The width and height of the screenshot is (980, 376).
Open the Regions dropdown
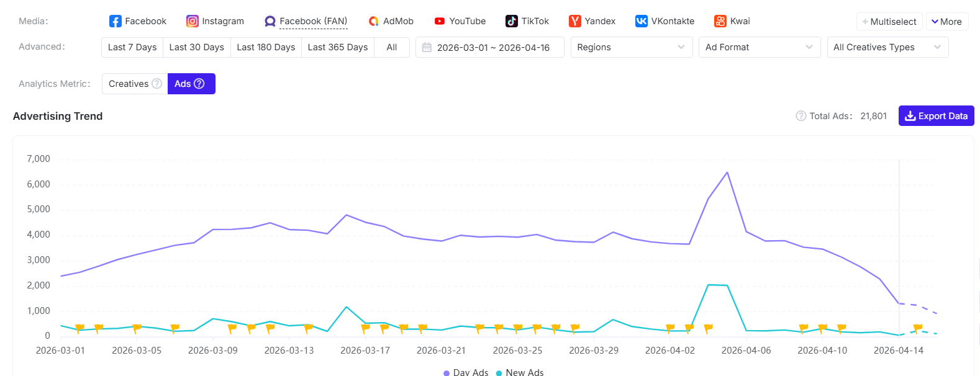[x=631, y=47]
